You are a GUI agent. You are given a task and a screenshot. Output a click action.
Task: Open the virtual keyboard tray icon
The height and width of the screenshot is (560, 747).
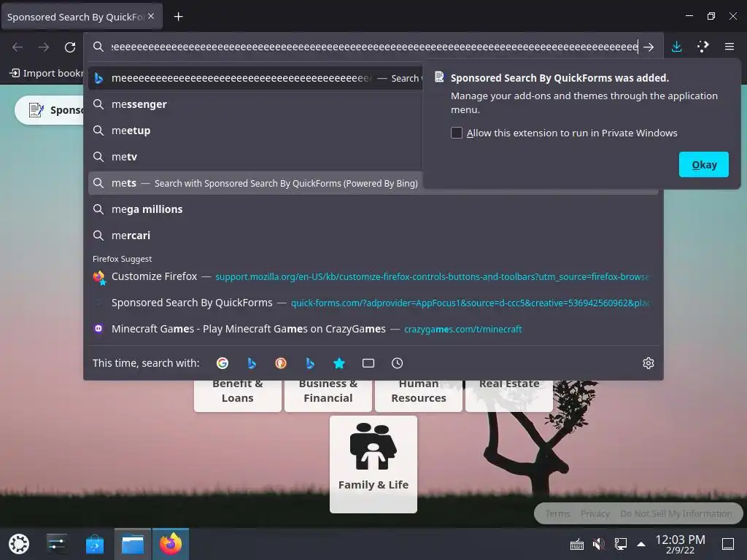(577, 544)
